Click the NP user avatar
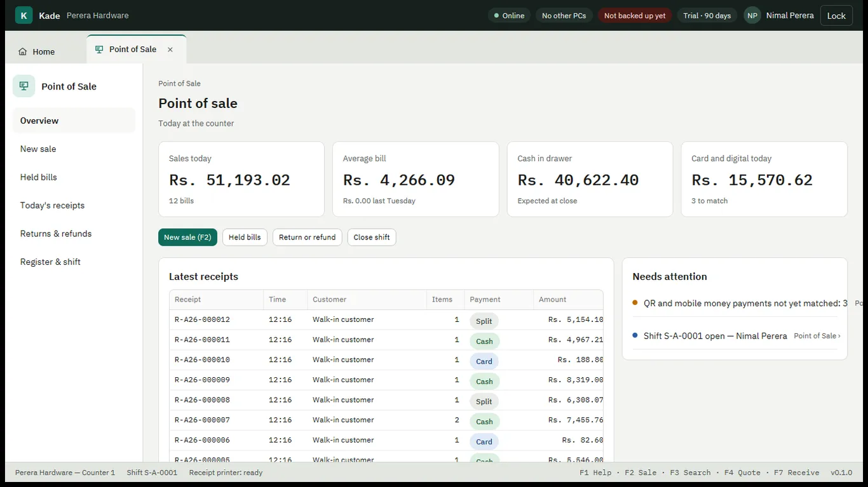 click(752, 15)
